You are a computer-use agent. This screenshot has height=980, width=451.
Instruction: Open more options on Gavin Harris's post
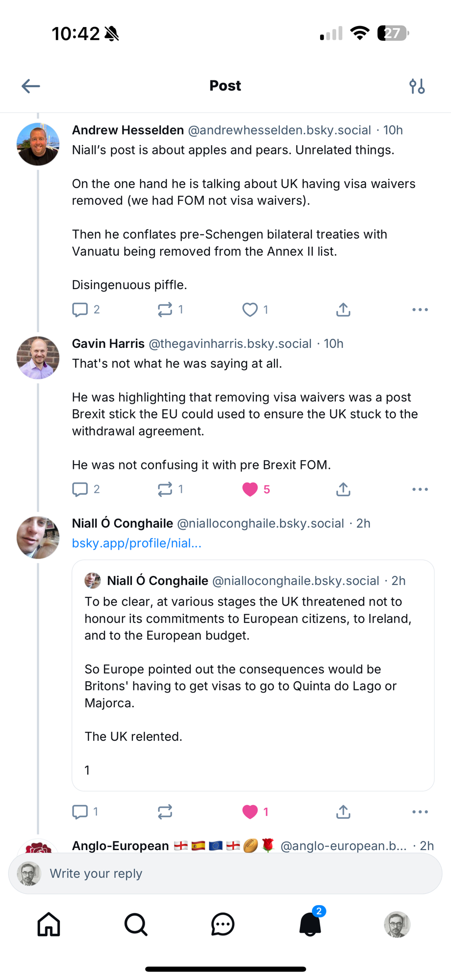pos(420,489)
